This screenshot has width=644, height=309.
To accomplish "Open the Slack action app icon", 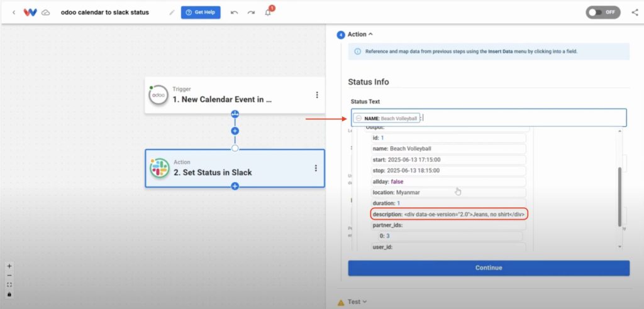I will [x=159, y=168].
